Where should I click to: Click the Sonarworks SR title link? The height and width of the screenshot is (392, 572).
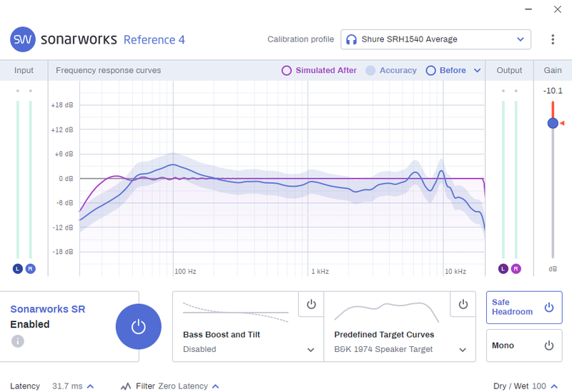tap(48, 309)
